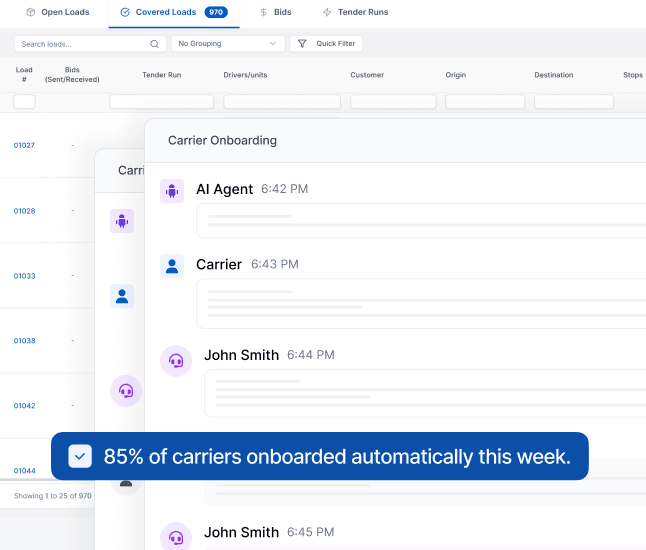Image resolution: width=646 pixels, height=550 pixels.
Task: Click the Drivers/units filter box
Action: click(x=282, y=101)
